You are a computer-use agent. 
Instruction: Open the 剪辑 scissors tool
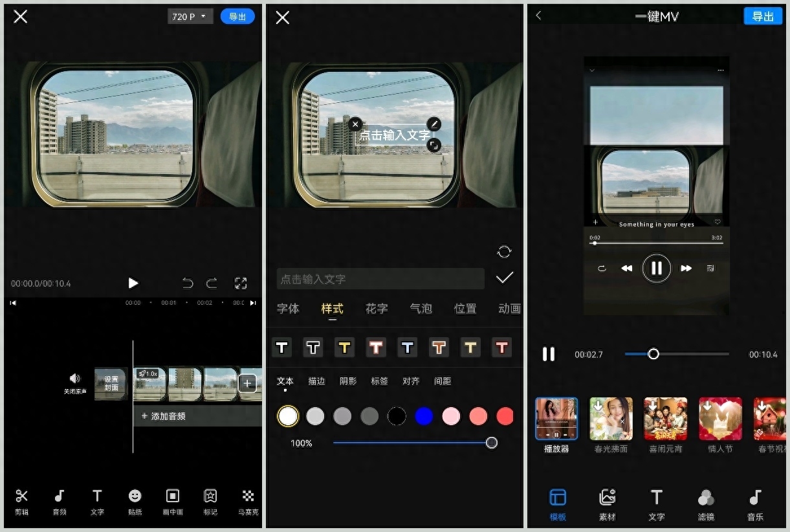tap(21, 502)
